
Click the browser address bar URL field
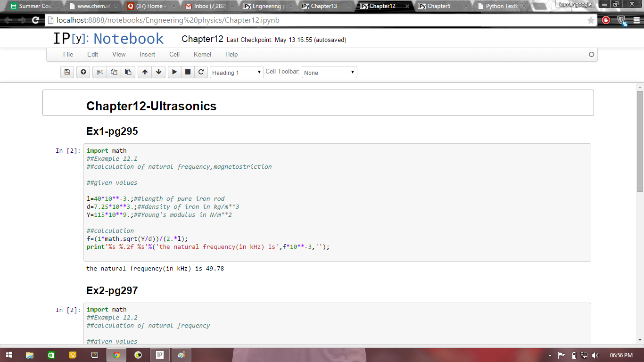[311, 20]
